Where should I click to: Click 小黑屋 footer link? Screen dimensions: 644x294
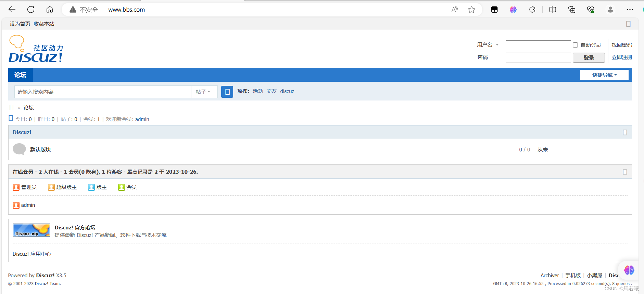click(x=594, y=276)
